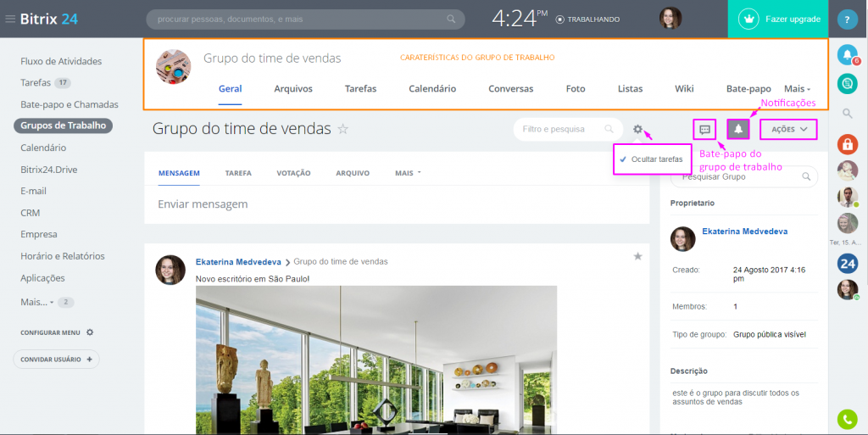
Task: Expand the AÇÕES dropdown button
Action: (x=789, y=130)
